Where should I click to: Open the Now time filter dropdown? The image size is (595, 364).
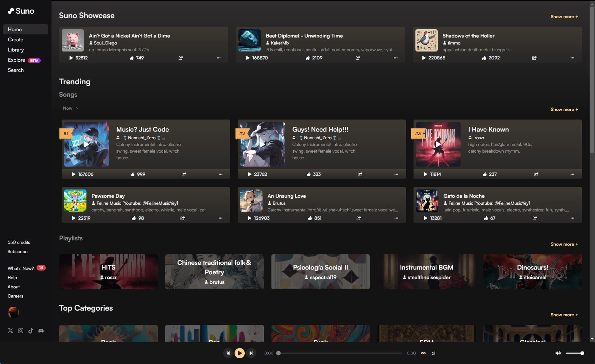click(70, 108)
